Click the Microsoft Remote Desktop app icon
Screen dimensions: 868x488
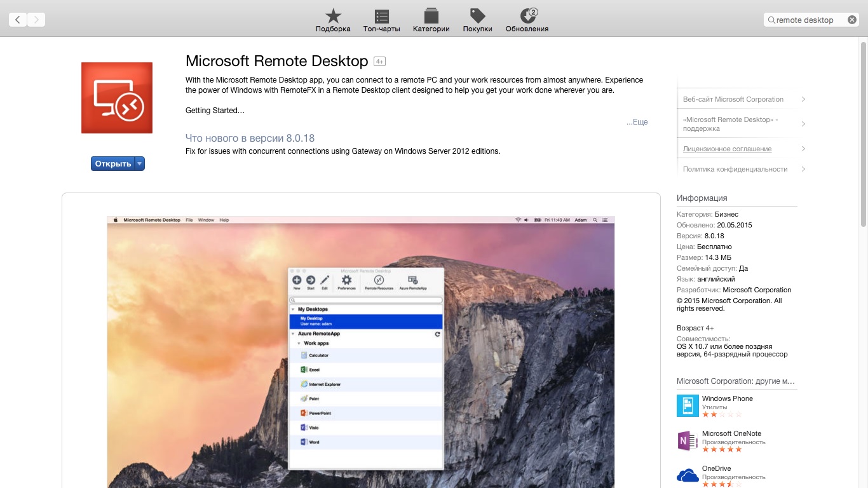117,98
